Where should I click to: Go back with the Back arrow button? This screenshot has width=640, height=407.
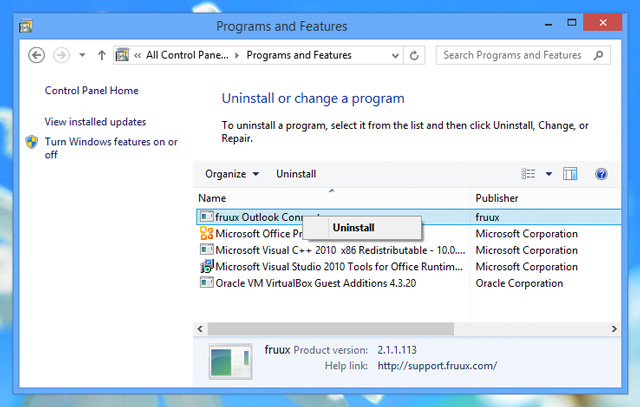(36, 55)
